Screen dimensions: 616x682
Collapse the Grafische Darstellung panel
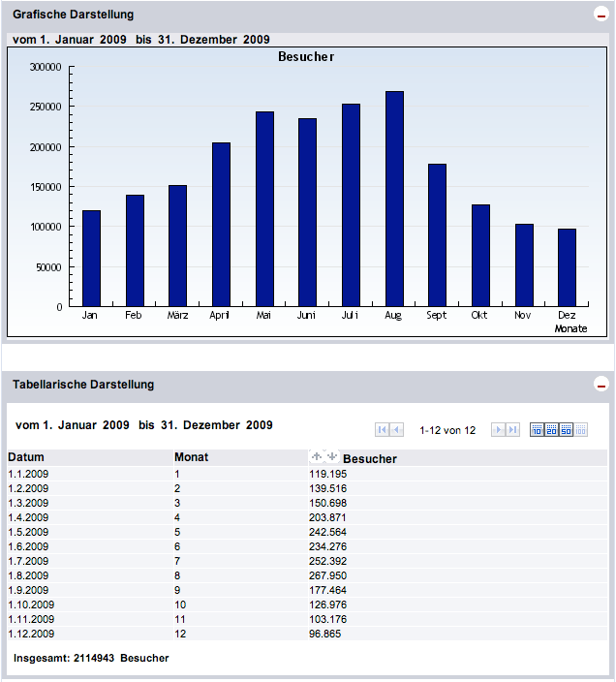click(601, 15)
